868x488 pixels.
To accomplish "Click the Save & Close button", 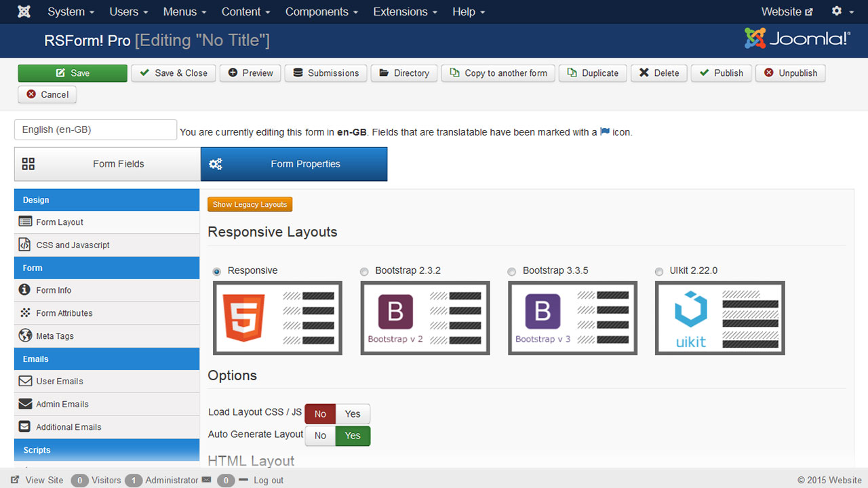I will [174, 73].
